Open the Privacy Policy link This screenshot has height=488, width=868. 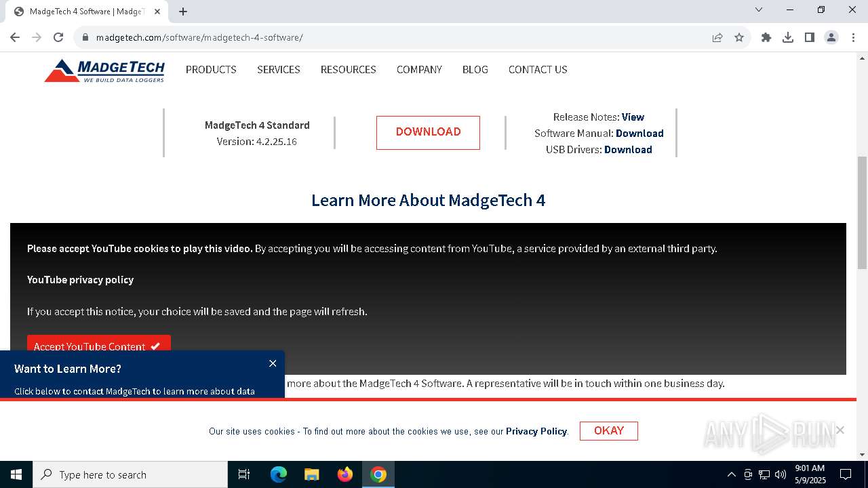(x=536, y=431)
